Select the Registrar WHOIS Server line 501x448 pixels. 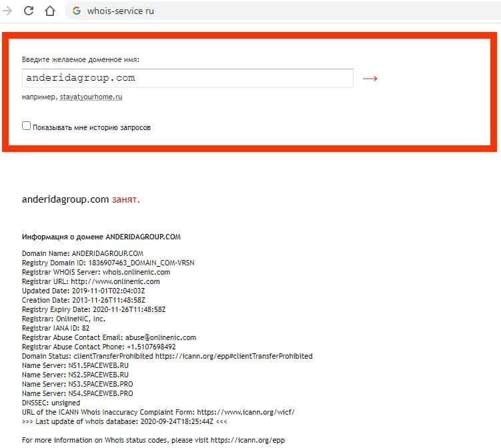tap(96, 272)
